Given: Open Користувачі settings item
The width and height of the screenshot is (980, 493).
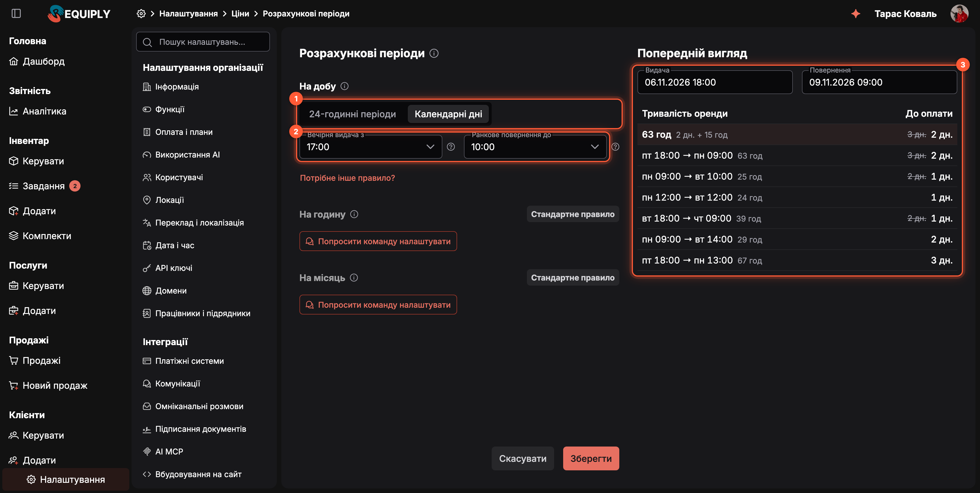Looking at the screenshot, I should coord(173,178).
